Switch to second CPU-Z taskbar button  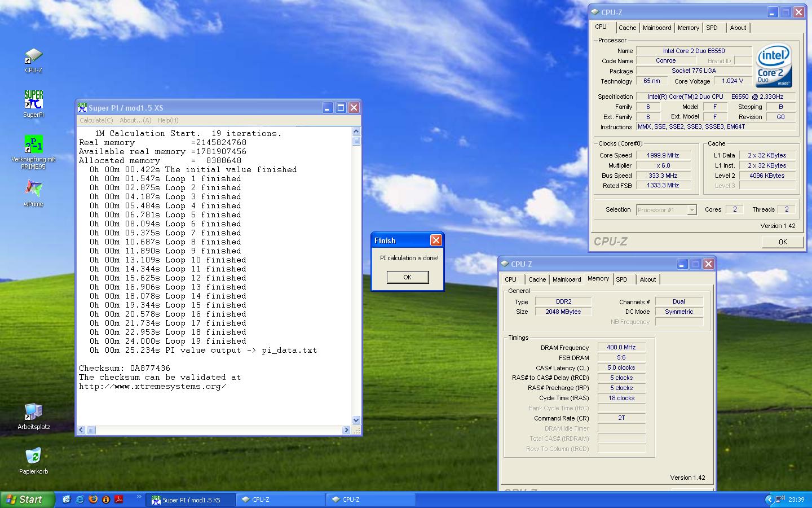coord(370,500)
